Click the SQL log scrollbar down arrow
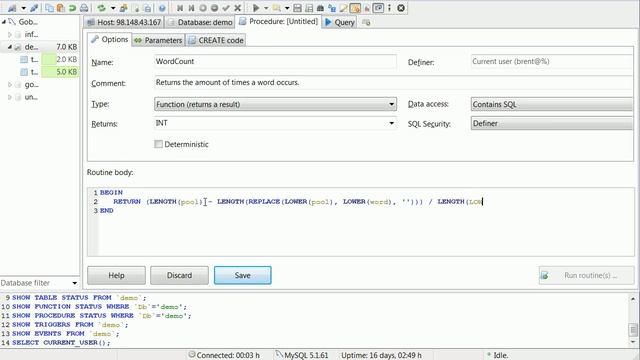This screenshot has width=640, height=360. 633,342
